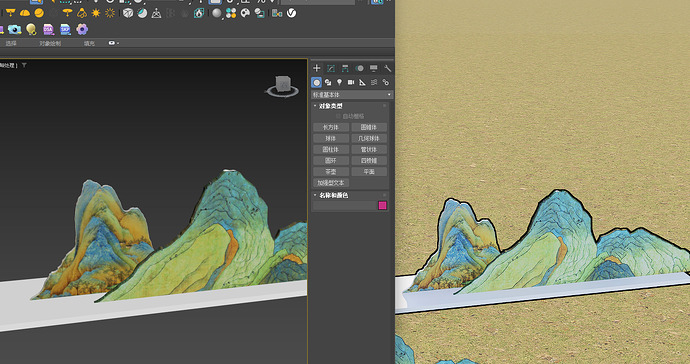Viewport: 690px width, 364px height.
Task: Switch to the 填充 ribbon tab
Action: point(89,43)
